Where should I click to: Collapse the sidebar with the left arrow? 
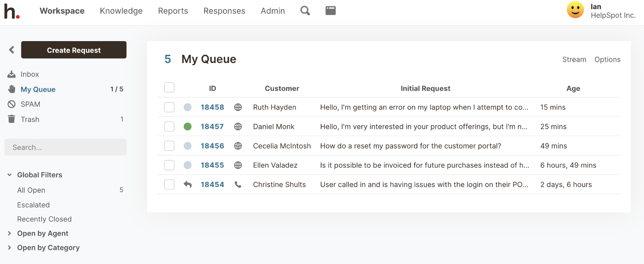click(12, 50)
